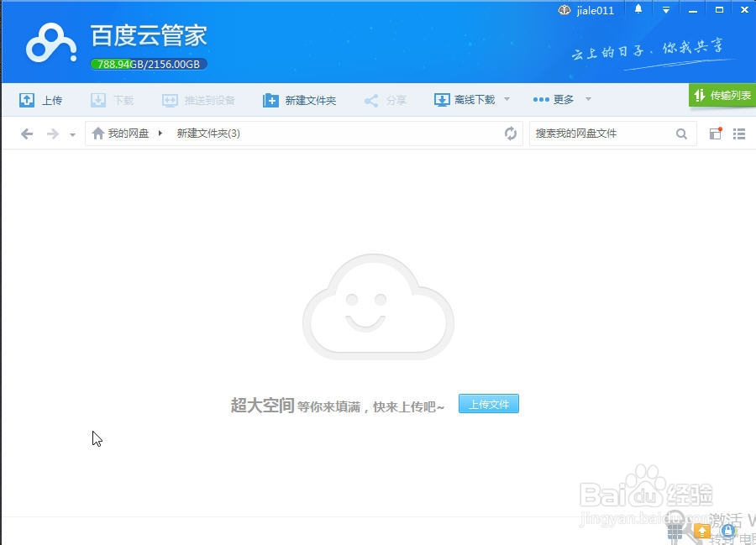Image resolution: width=756 pixels, height=545 pixels.
Task: Click the greyed Download (下载) toolbar button
Action: 112,100
